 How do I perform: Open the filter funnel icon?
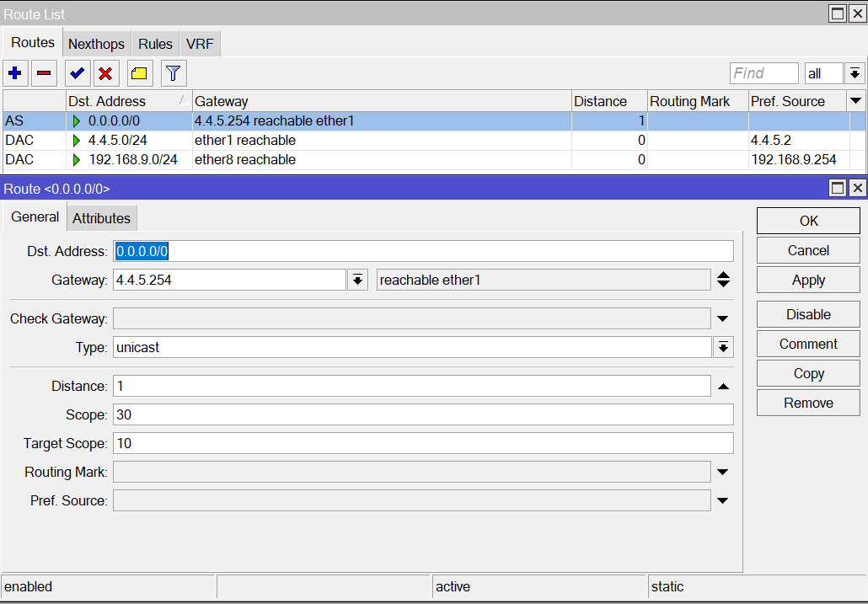[174, 73]
